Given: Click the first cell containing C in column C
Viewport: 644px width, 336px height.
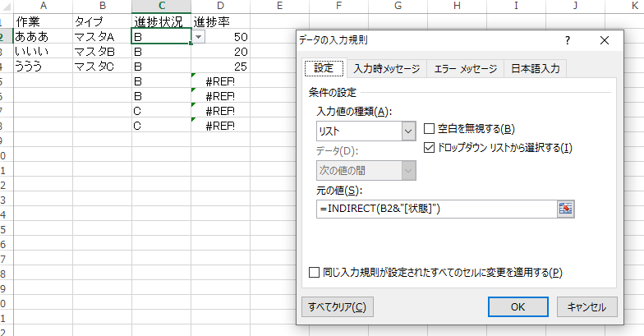Looking at the screenshot, I should (x=161, y=110).
